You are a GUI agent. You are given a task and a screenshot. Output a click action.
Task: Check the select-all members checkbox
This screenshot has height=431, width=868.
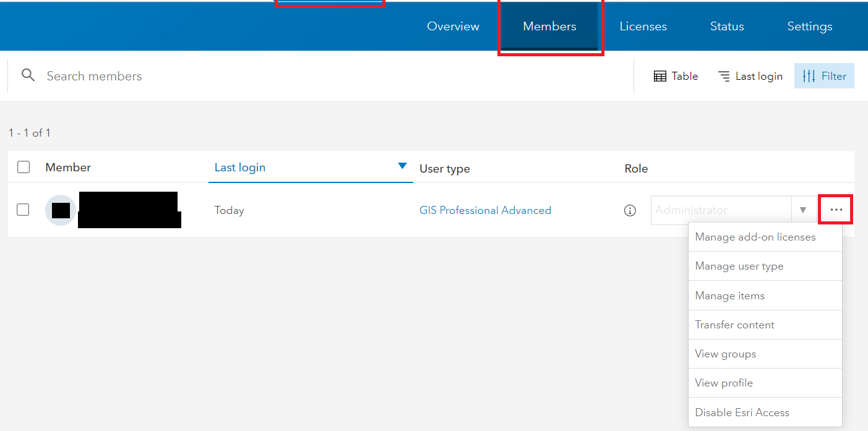23,166
